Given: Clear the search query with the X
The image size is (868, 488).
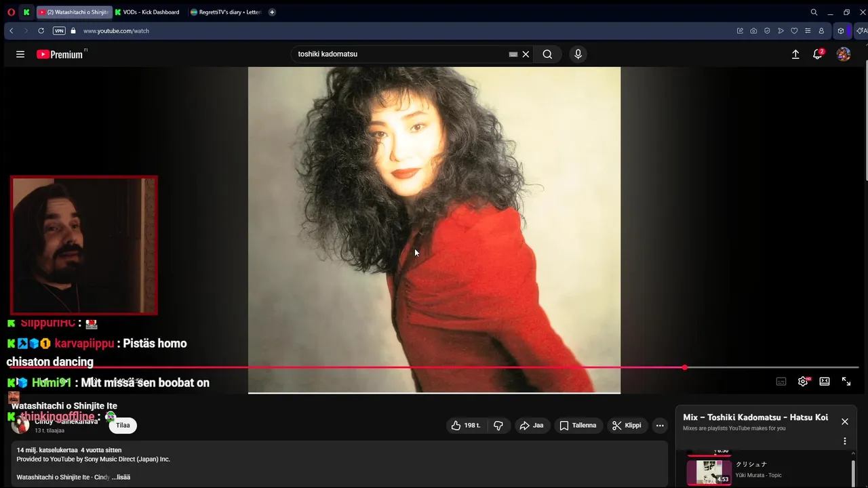Looking at the screenshot, I should [526, 54].
